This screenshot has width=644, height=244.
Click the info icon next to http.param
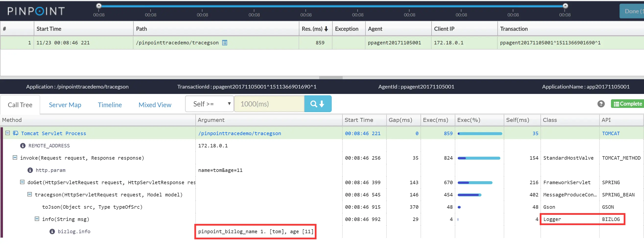(30, 170)
